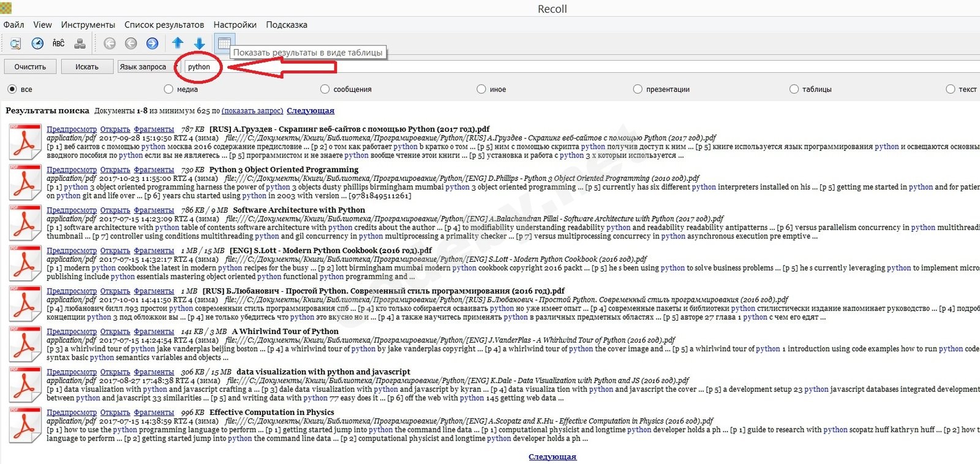
Task: Click Предпросмотр for Effective Computation in Physics
Action: click(72, 413)
